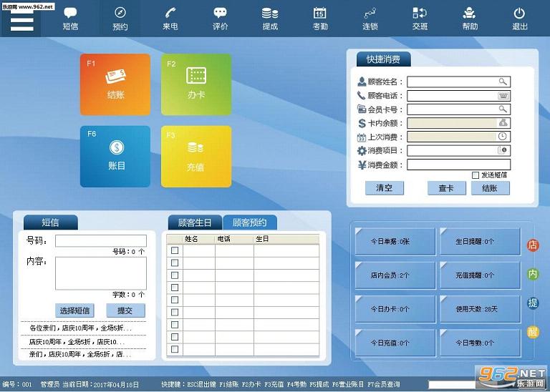Image resolution: width=550 pixels, height=392 pixels.
Task: Open the 今日单据:0张 panel
Action: (x=395, y=241)
